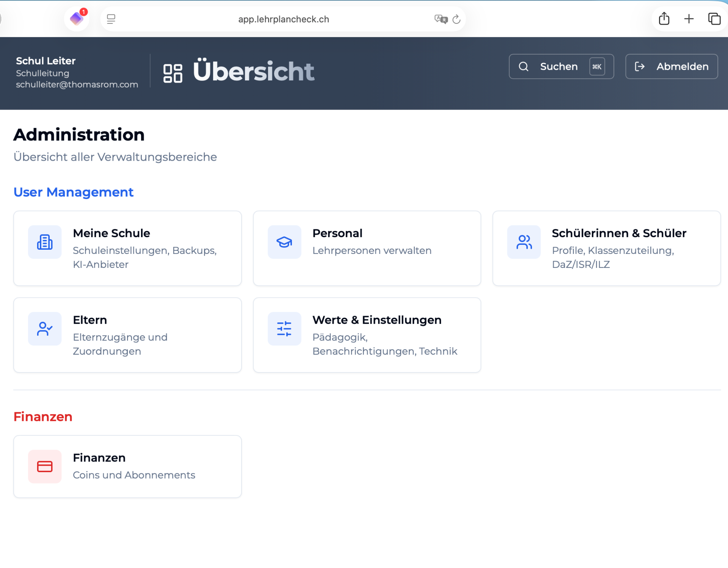Click the red credit card icon of Finanzen
The width and height of the screenshot is (728, 568).
click(x=45, y=466)
